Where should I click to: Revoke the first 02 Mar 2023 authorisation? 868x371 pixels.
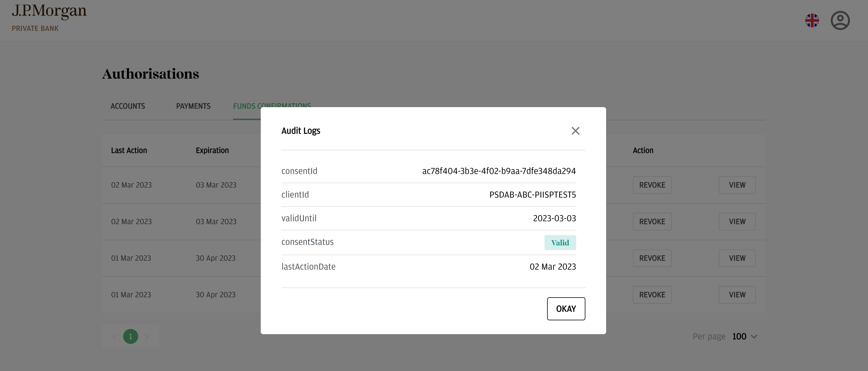coord(652,185)
